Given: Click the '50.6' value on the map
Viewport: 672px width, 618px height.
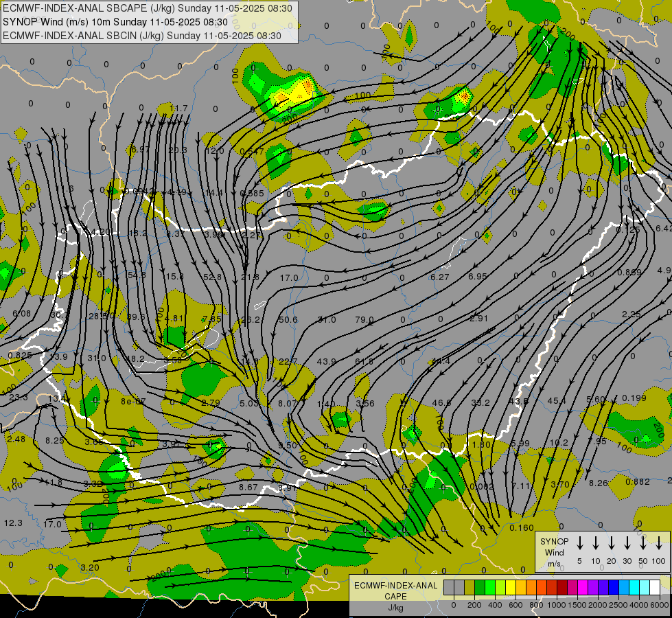Looking at the screenshot, I should tap(288, 320).
